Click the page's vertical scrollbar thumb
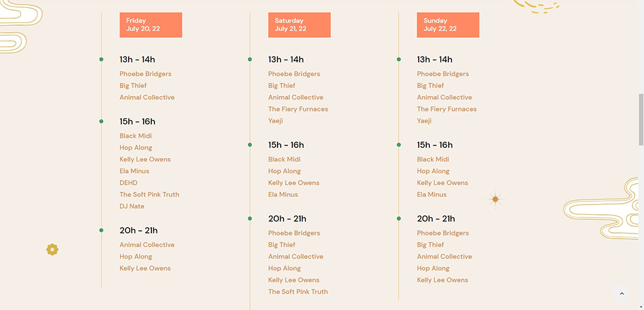Image resolution: width=644 pixels, height=310 pixels. 641,119
